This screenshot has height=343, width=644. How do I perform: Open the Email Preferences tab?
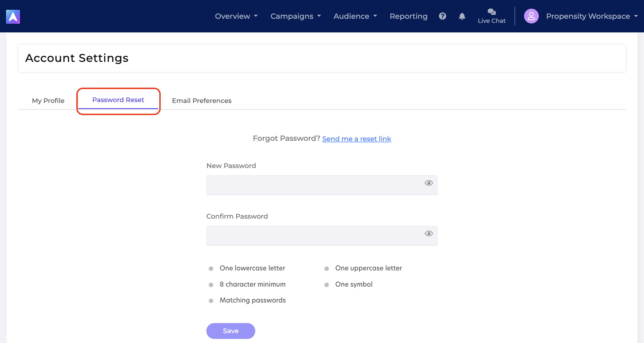pyautogui.click(x=202, y=101)
